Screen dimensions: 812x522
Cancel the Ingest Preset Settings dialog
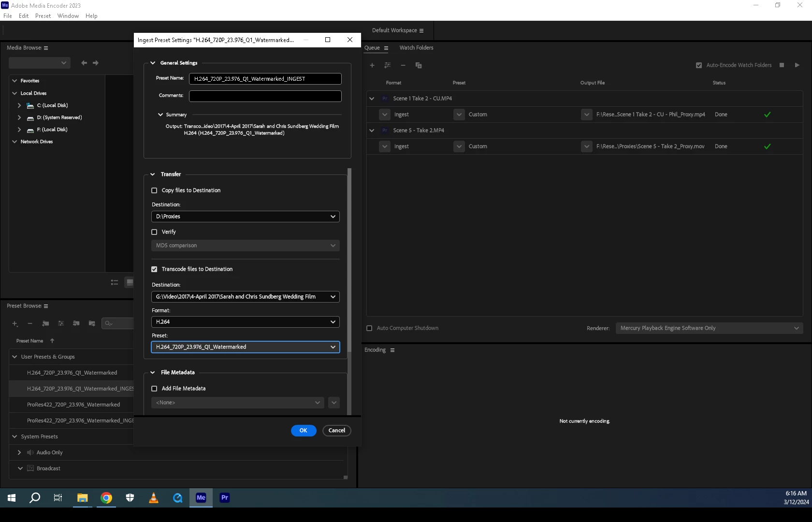pos(337,431)
